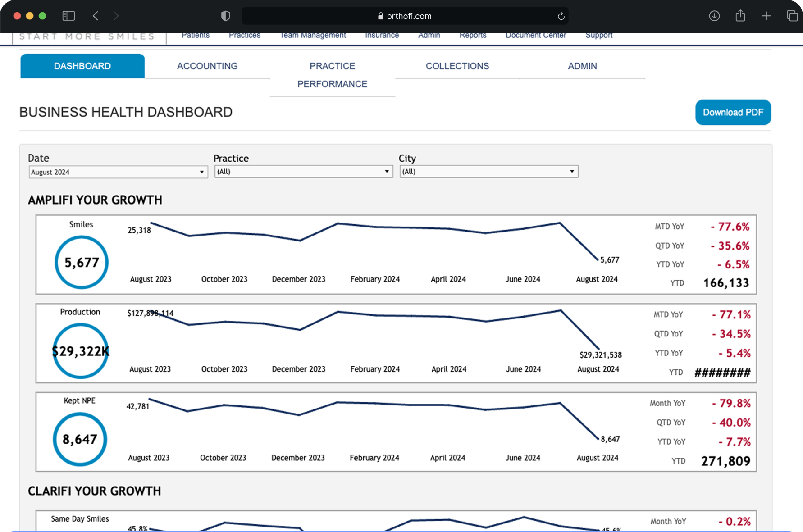Screen dimensions: 803x532
Task: Open the Collections tab
Action: [x=457, y=66]
